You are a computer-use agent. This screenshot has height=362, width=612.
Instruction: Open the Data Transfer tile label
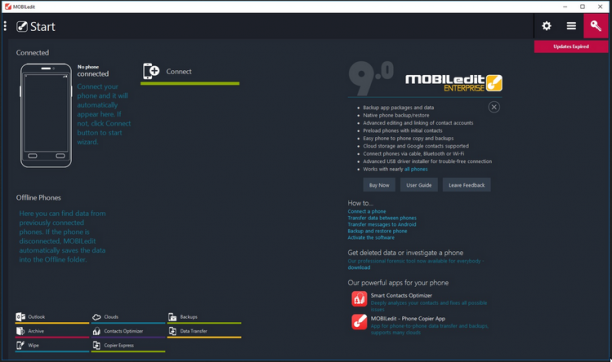pyautogui.click(x=194, y=331)
